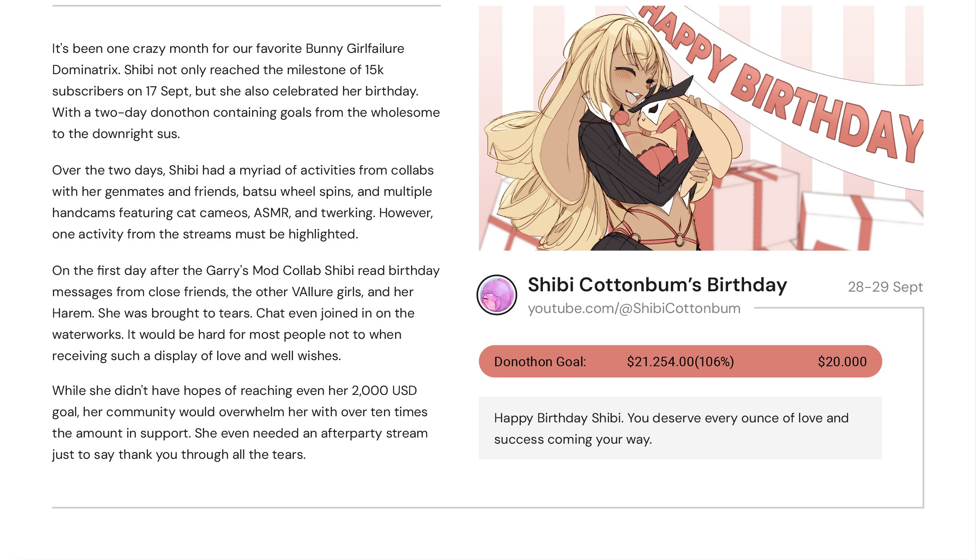The height and width of the screenshot is (560, 976).
Task: Click the $21.254.00(106%) raised amount
Action: tap(680, 362)
